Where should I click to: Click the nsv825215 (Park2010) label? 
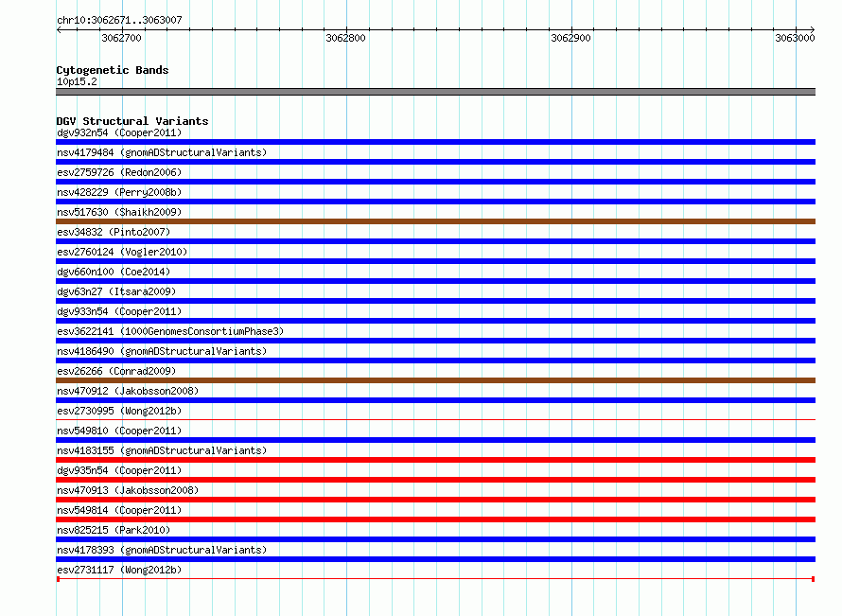114,530
